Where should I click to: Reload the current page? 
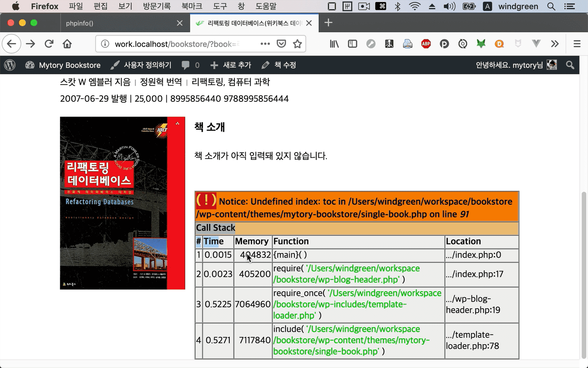[49, 44]
